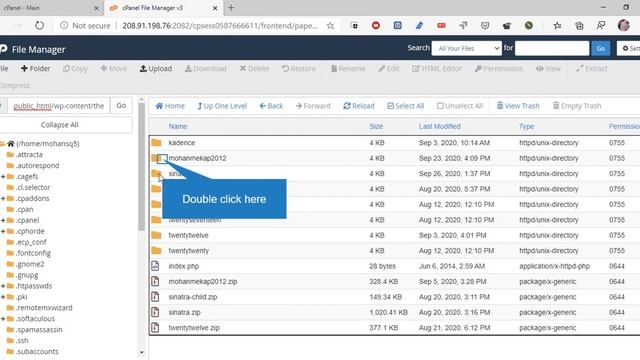Click the Delete toolbar button
The height and width of the screenshot is (360, 640).
pos(254,69)
